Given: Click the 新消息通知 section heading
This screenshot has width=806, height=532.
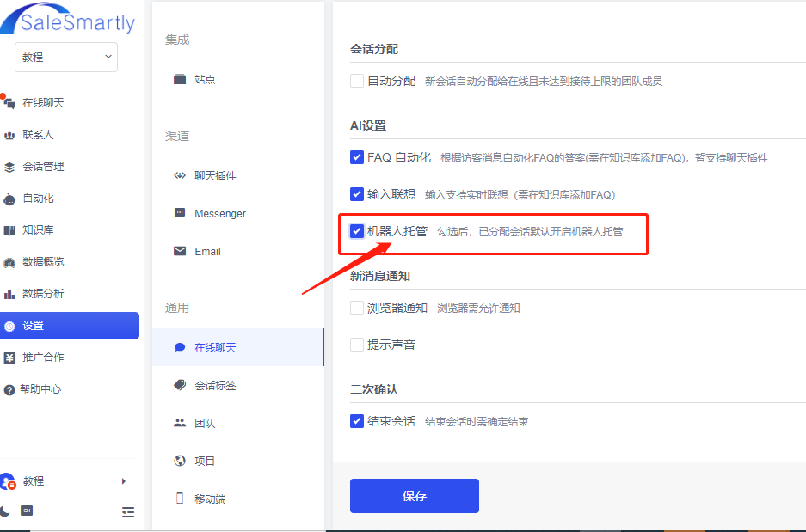Looking at the screenshot, I should tap(380, 276).
